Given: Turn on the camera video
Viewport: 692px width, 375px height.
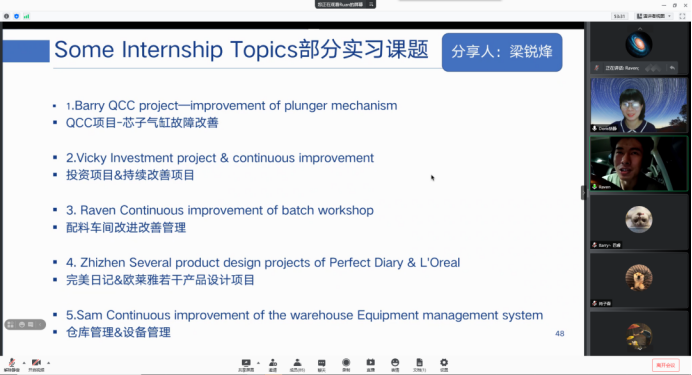Looking at the screenshot, I should [x=36, y=364].
